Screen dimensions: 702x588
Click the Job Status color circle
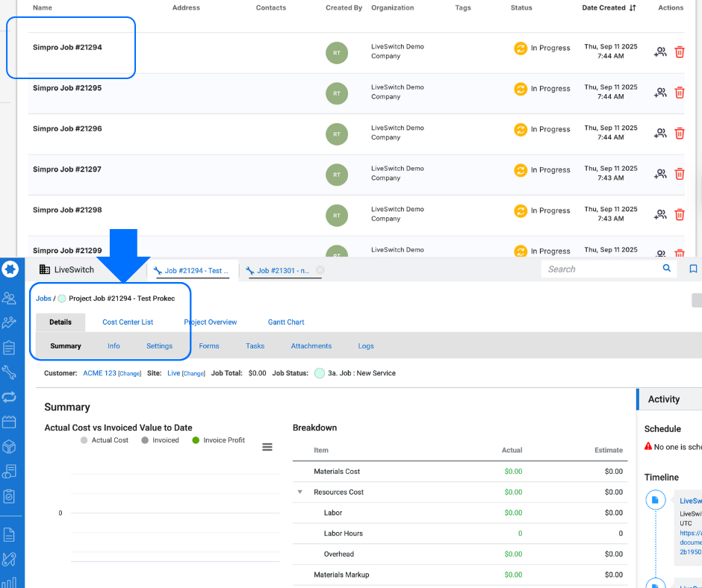point(319,373)
